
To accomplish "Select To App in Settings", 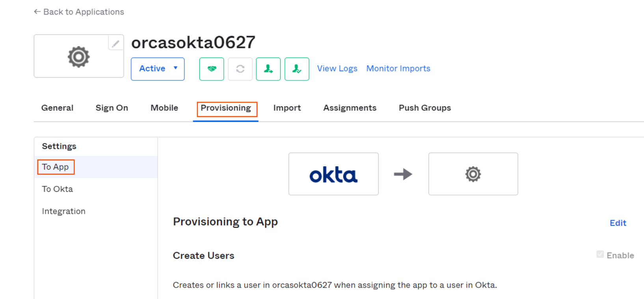I will point(96,167).
